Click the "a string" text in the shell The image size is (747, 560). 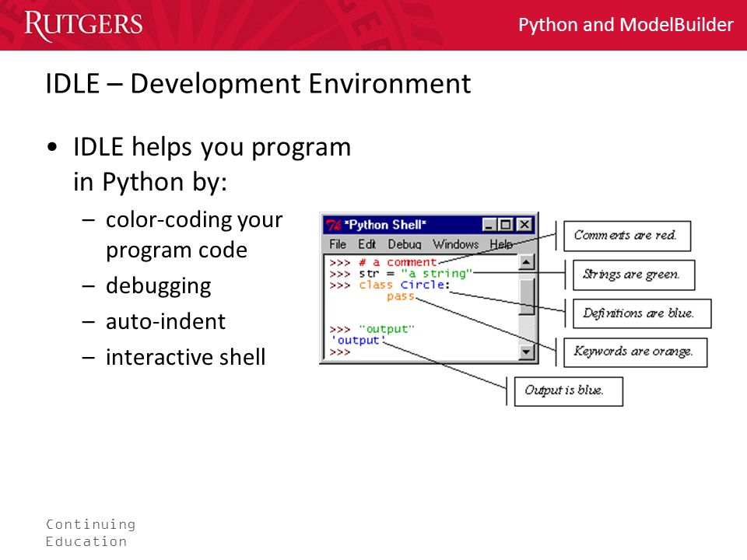(x=437, y=273)
